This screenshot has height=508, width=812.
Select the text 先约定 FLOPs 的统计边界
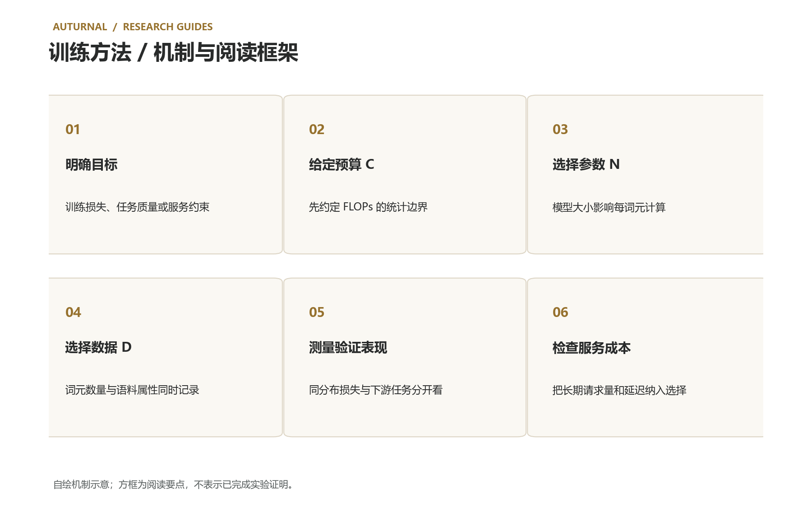point(368,207)
